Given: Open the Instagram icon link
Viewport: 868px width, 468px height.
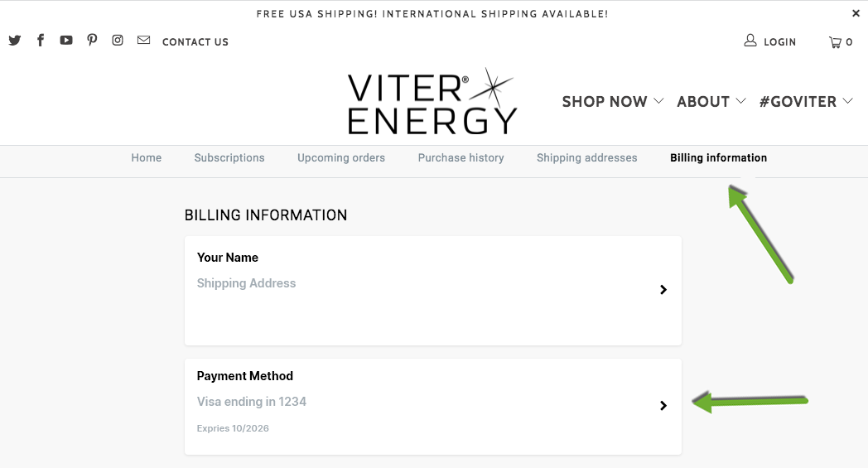Looking at the screenshot, I should point(118,41).
